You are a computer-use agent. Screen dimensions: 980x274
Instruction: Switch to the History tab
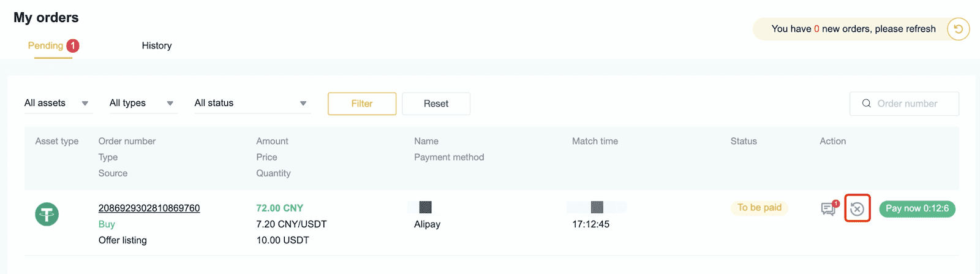(157, 45)
